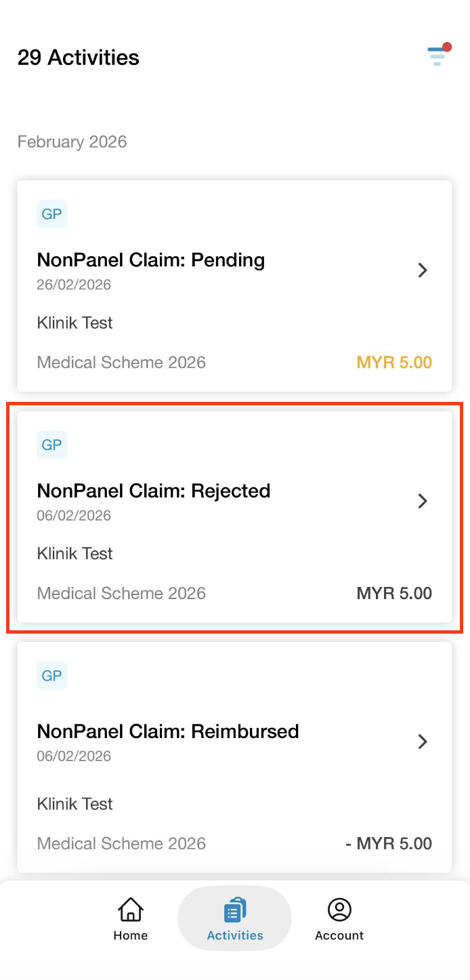Open "NonPanel Claim: Rejected" title
This screenshot has height=980, width=470.
coord(154,491)
